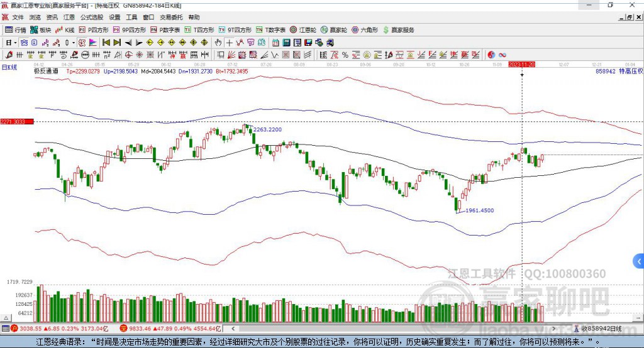Viewport: 644px width, 348px height.
Task: Open the calculator icon
Action: 286,43
